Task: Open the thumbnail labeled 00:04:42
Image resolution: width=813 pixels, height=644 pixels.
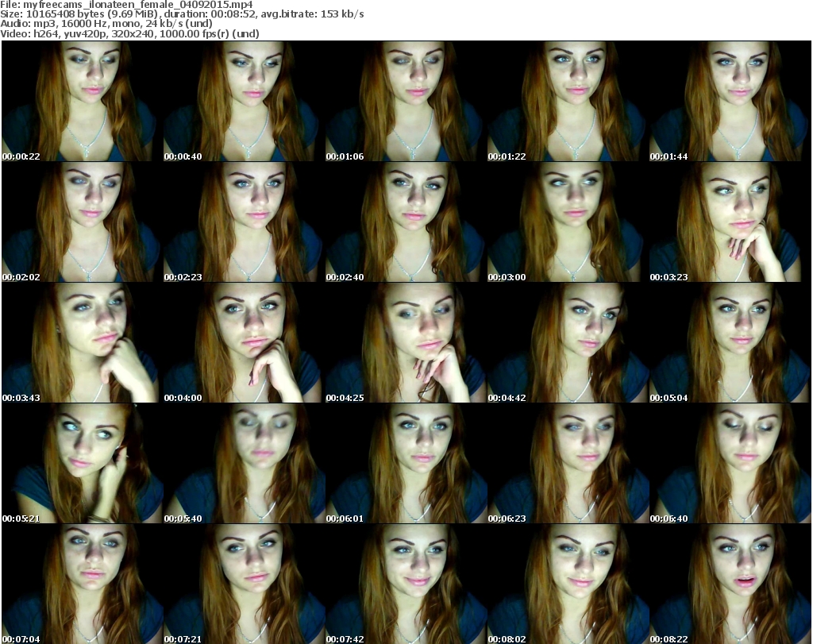Action: (568, 343)
